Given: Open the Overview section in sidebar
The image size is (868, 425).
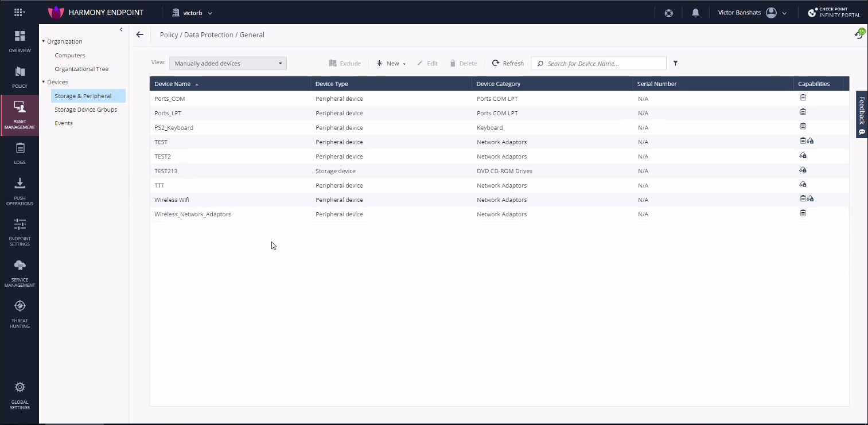Looking at the screenshot, I should pyautogui.click(x=20, y=41).
